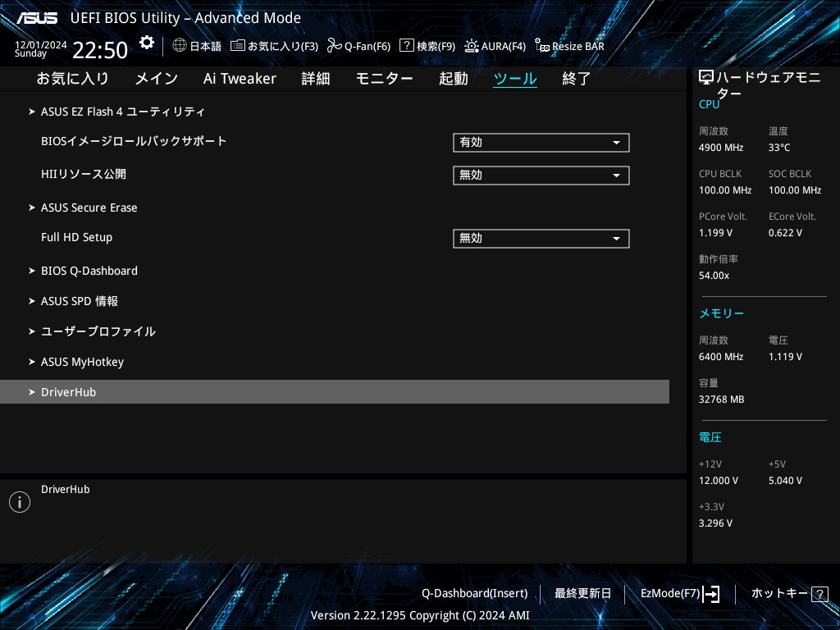Click memory frequency value 6400 MHz
840x630 pixels.
pyautogui.click(x=721, y=356)
